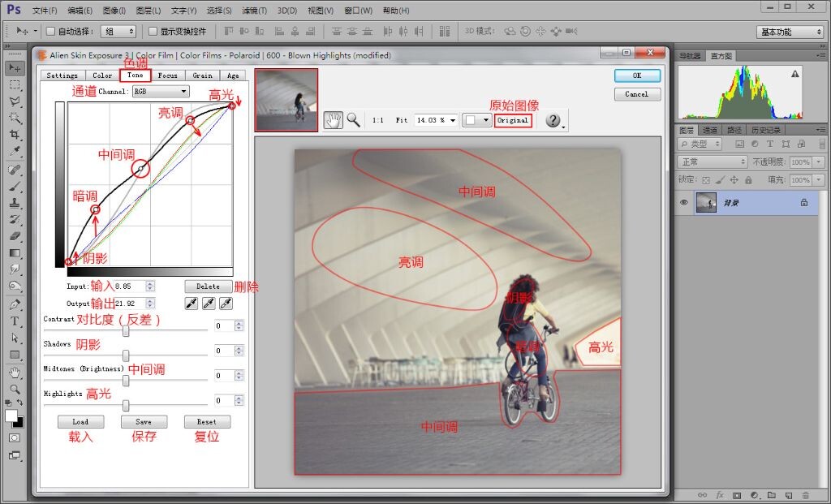Open the 滤镜(T) menu
The height and width of the screenshot is (504, 831).
(254, 11)
